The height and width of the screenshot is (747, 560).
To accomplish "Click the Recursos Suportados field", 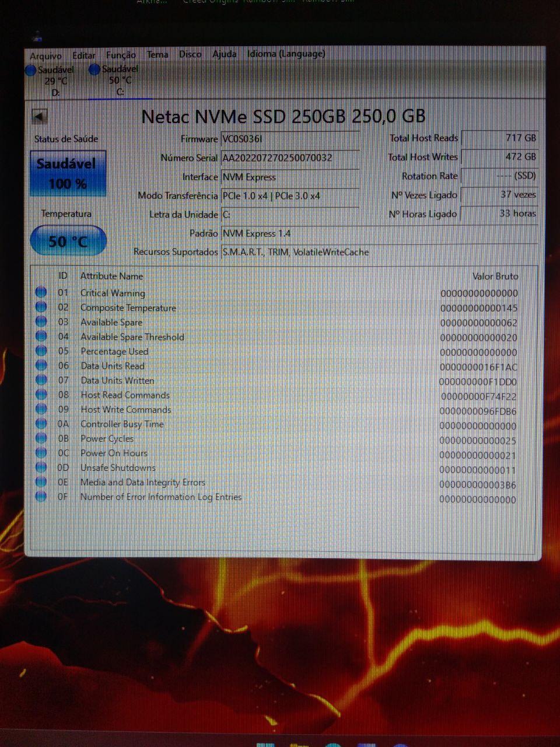I will (379, 252).
